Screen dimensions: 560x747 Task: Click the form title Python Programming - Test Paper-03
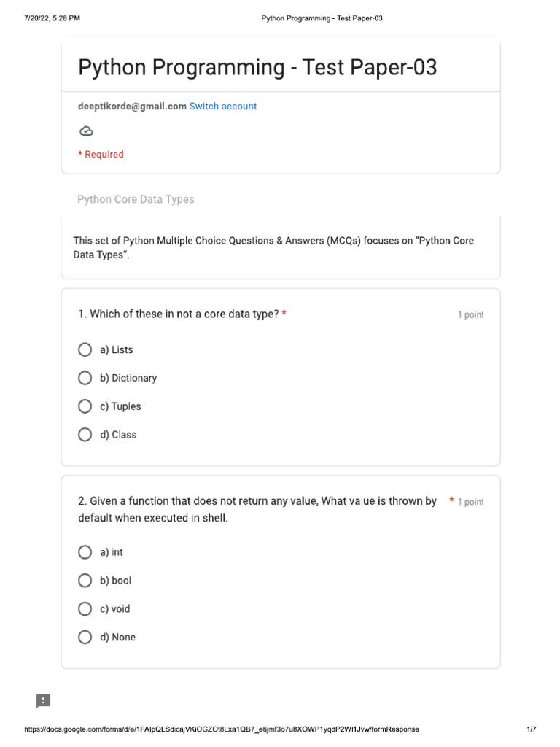point(257,68)
